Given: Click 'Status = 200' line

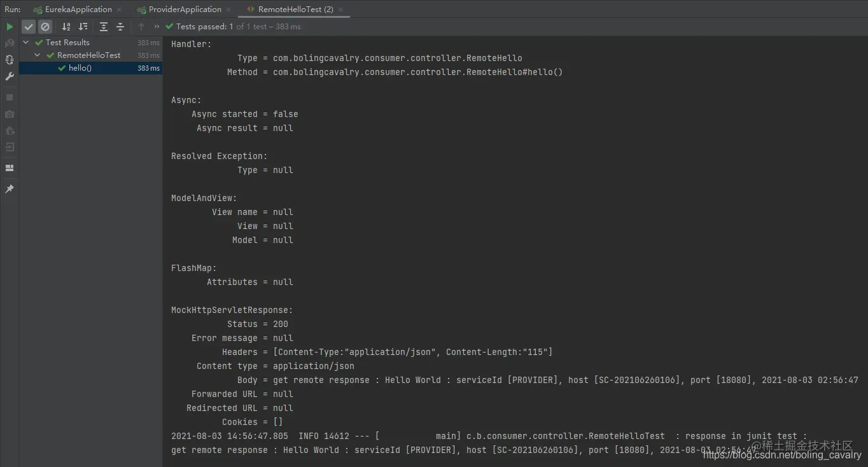Looking at the screenshot, I should [x=258, y=324].
